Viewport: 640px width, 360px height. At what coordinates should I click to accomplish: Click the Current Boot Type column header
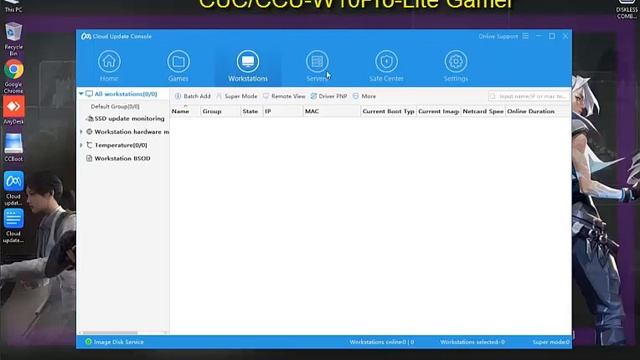389,111
